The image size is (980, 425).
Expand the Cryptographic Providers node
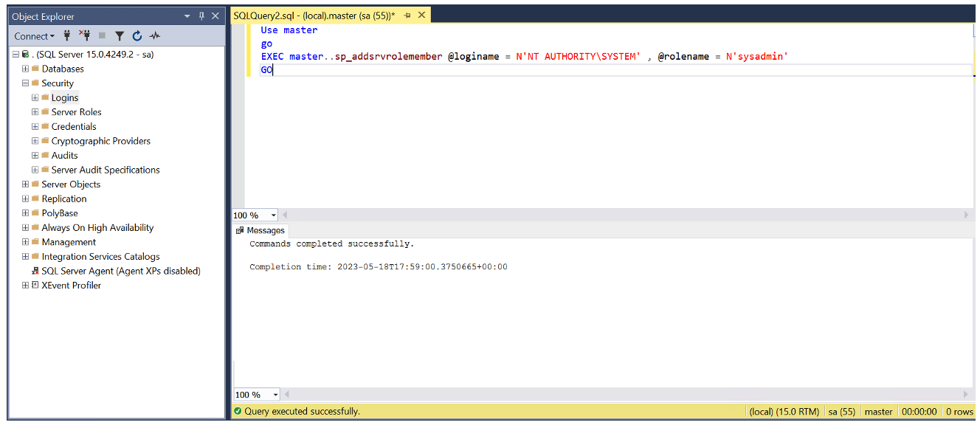tap(35, 141)
